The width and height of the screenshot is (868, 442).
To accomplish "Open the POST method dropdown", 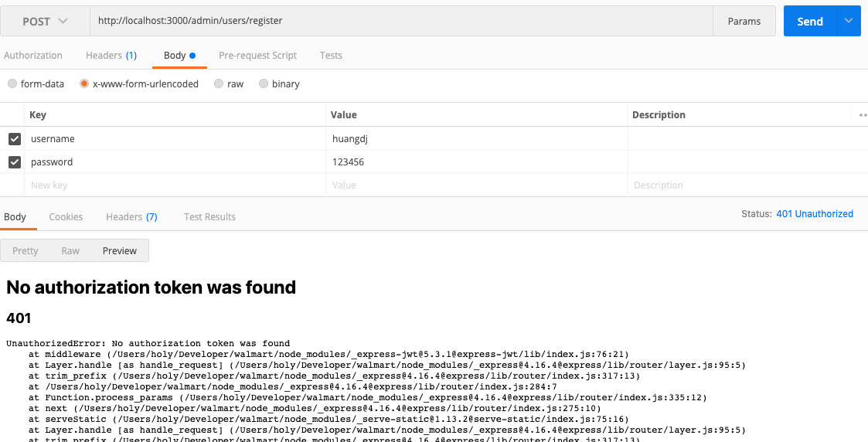I will [x=45, y=22].
